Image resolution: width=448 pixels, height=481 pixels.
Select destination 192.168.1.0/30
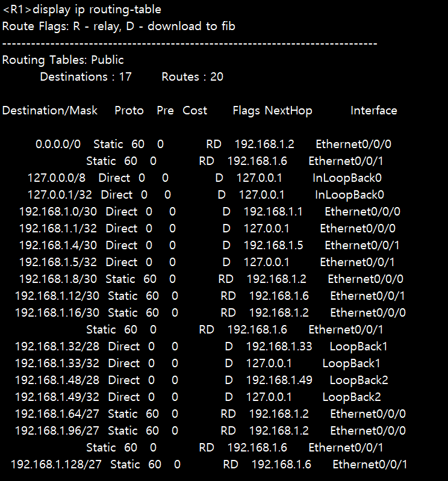(x=58, y=212)
